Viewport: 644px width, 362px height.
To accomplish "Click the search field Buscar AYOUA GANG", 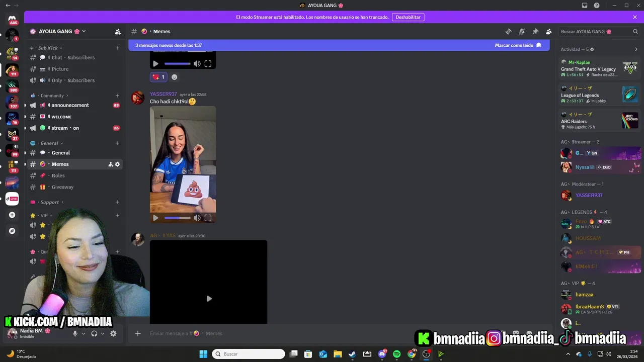I will pyautogui.click(x=599, y=31).
